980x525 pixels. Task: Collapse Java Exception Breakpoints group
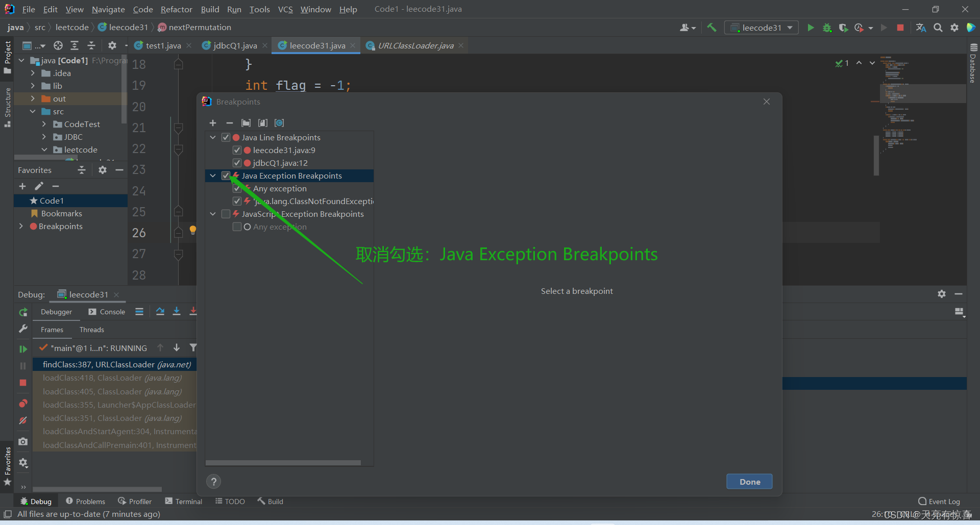coord(213,176)
